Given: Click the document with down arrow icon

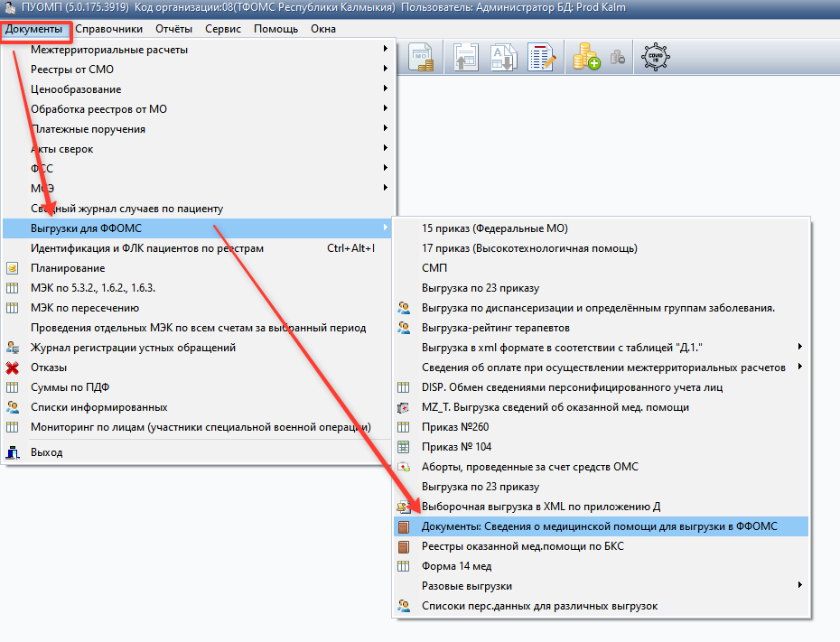Looking at the screenshot, I should (503, 58).
